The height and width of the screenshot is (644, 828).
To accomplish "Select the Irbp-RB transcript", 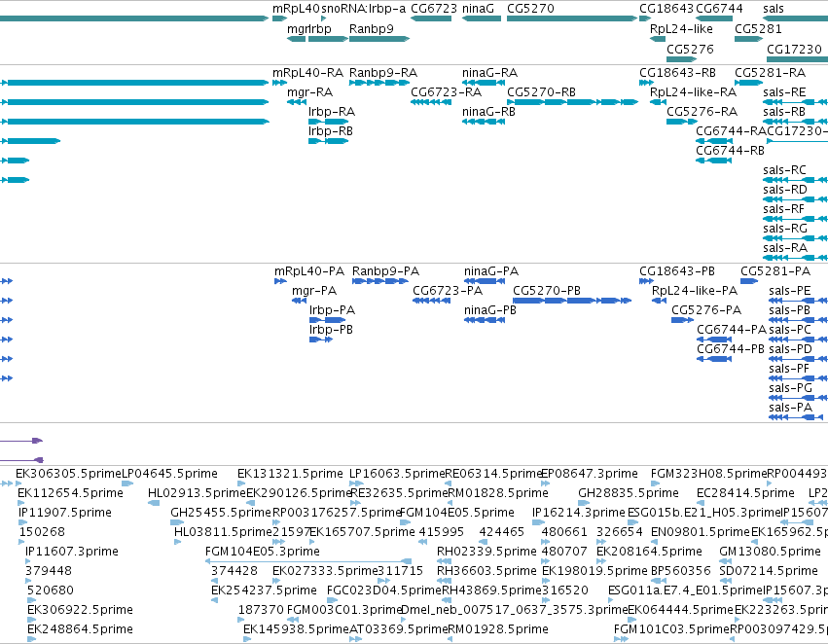I will pos(329,141).
